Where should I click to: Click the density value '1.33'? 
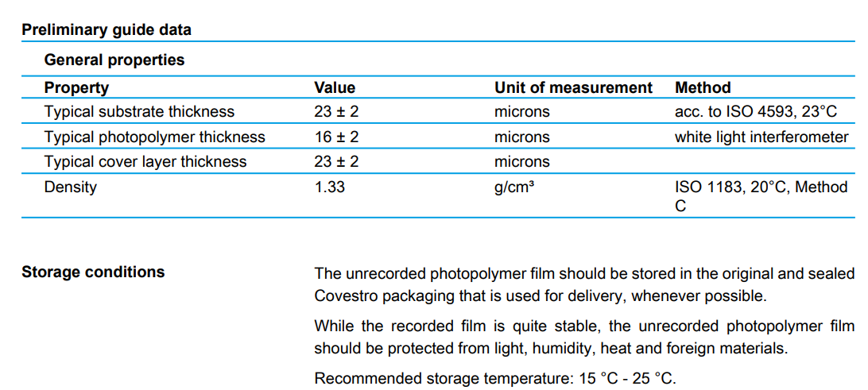point(330,187)
